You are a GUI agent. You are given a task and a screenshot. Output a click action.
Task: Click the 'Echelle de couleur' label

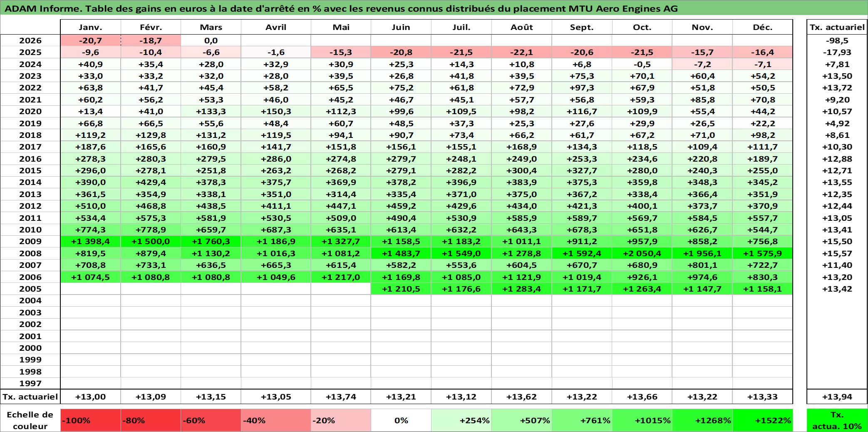[x=30, y=420]
